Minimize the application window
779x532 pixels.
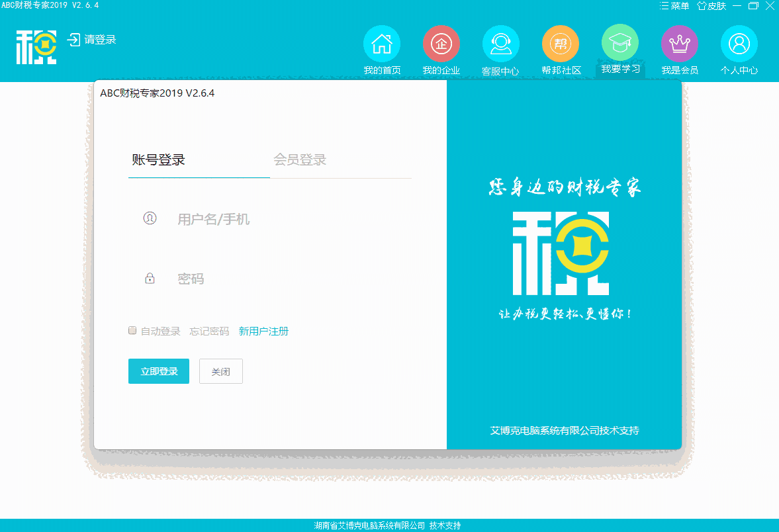pyautogui.click(x=737, y=6)
